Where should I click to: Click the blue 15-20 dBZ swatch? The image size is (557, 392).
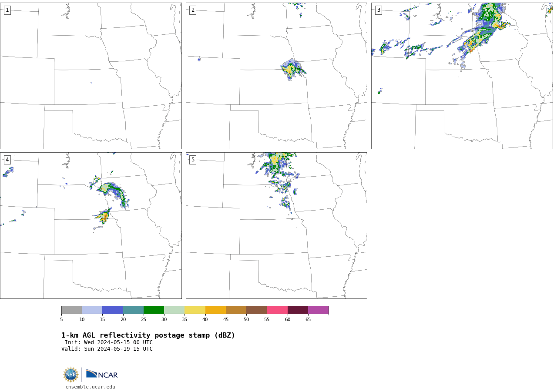coord(113,310)
